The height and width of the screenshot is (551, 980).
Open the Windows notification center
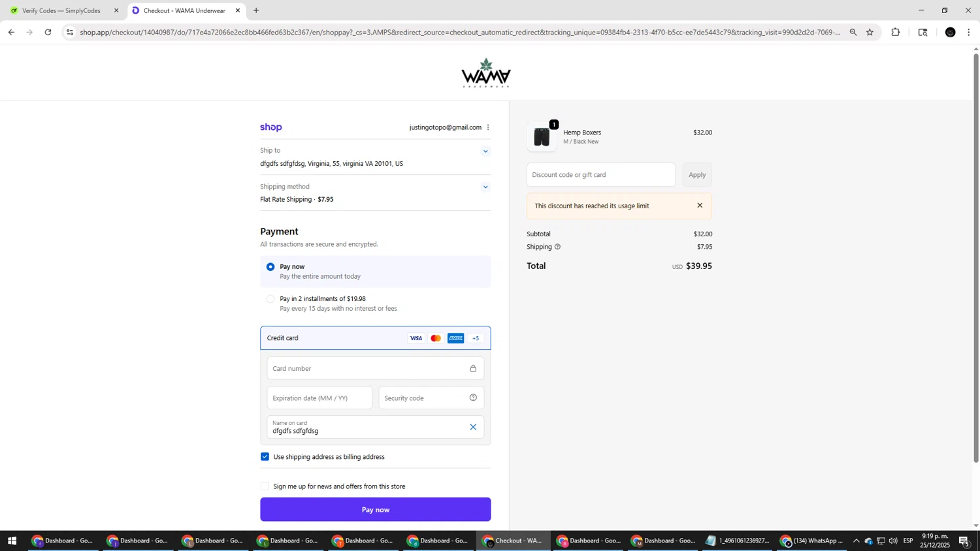tap(965, 541)
